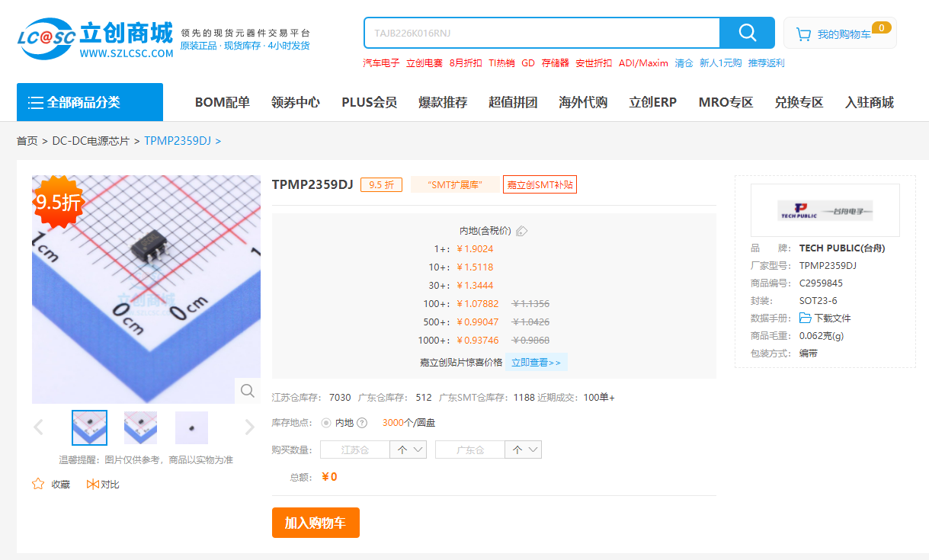Screen dimensions: 929x560
Task: Select the 内地 stock location radio
Action: 326,423
